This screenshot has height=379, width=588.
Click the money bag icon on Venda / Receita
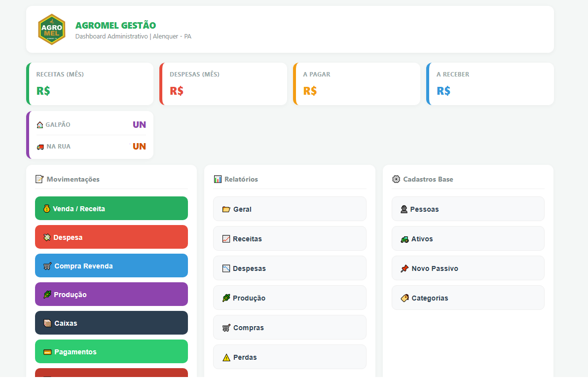tap(46, 209)
